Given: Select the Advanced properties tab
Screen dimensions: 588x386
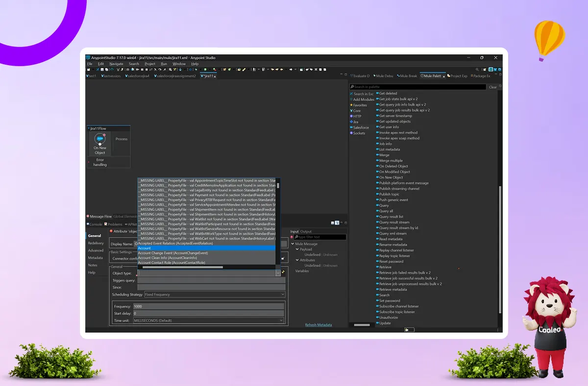Looking at the screenshot, I should point(96,250).
